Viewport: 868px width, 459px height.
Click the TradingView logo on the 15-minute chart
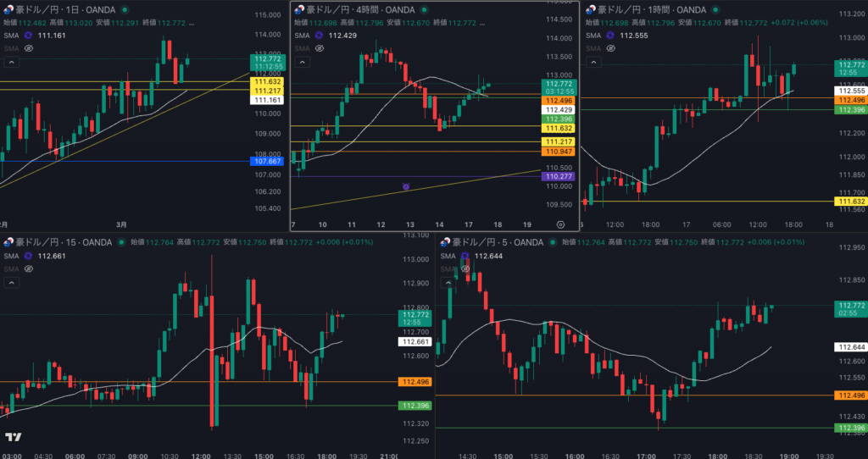point(13,437)
